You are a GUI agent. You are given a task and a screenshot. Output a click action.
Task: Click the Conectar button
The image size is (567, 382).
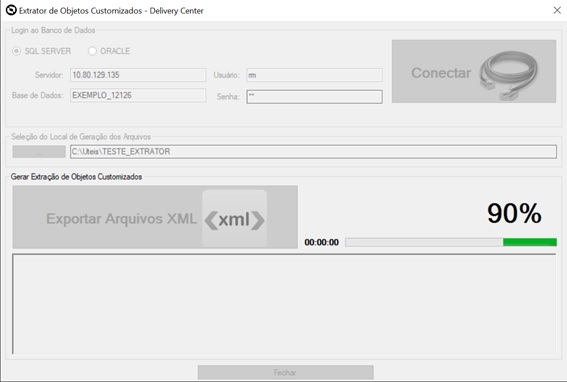pos(474,71)
